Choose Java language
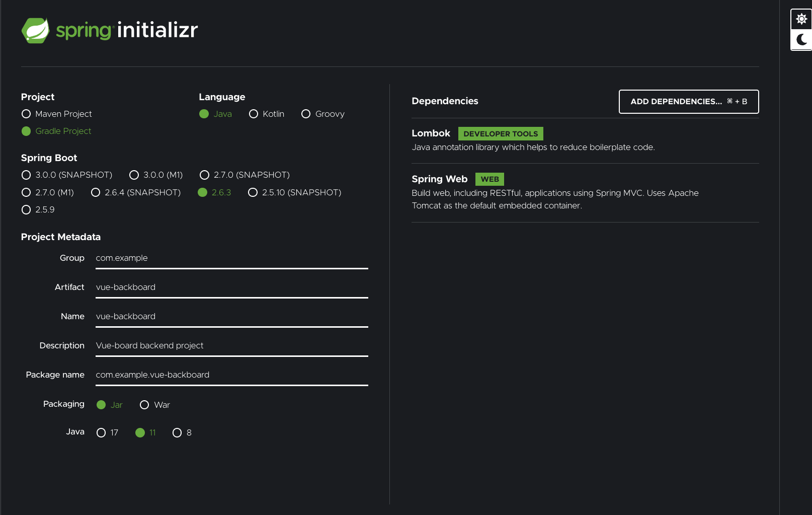This screenshot has width=812, height=515. pos(215,114)
